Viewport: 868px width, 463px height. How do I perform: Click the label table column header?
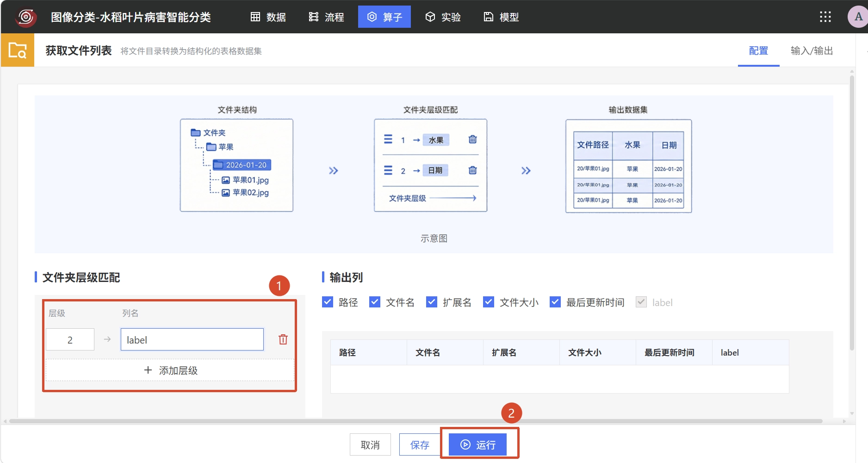(x=750, y=353)
